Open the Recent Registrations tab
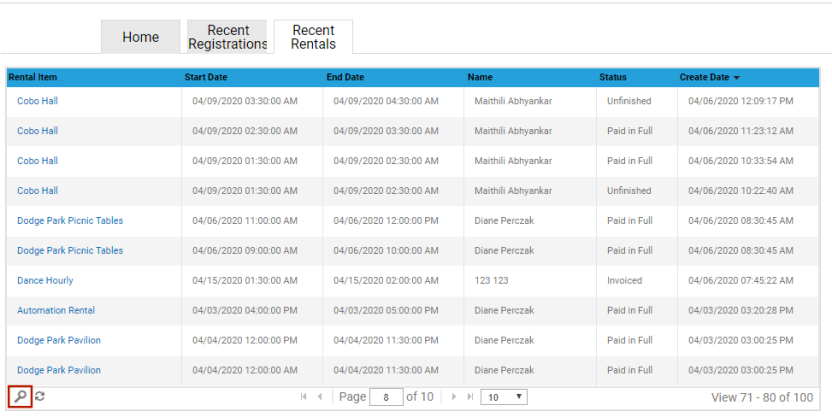This screenshot has height=417, width=832. (228, 37)
